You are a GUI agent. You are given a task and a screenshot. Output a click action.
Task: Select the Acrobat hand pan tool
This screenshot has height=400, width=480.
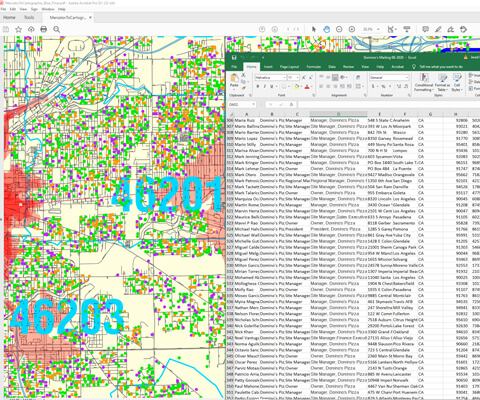[326, 29]
